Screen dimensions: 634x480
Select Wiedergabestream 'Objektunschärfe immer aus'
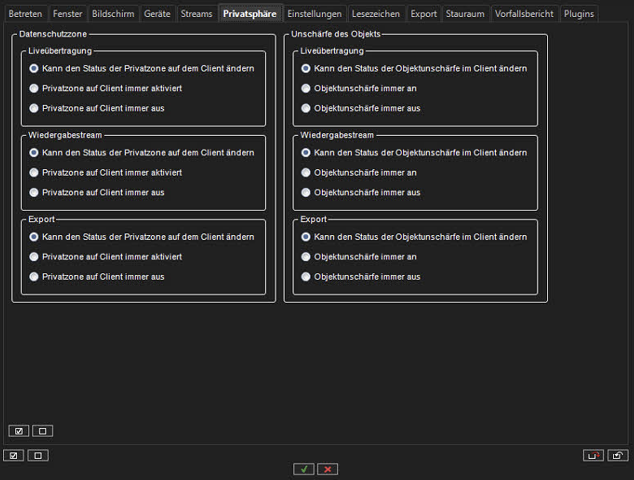pyautogui.click(x=361, y=192)
